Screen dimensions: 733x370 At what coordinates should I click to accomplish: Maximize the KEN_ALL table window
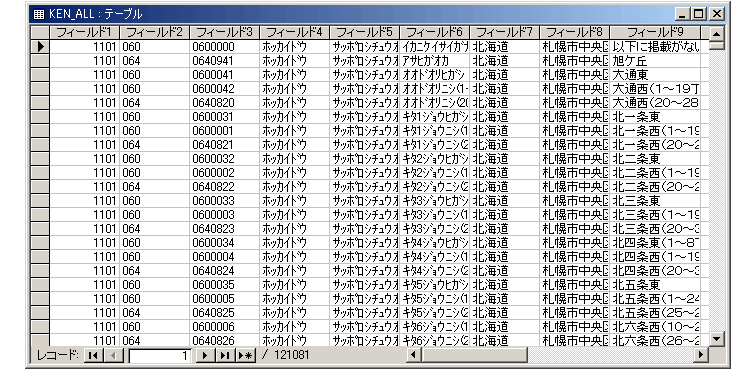(x=699, y=14)
